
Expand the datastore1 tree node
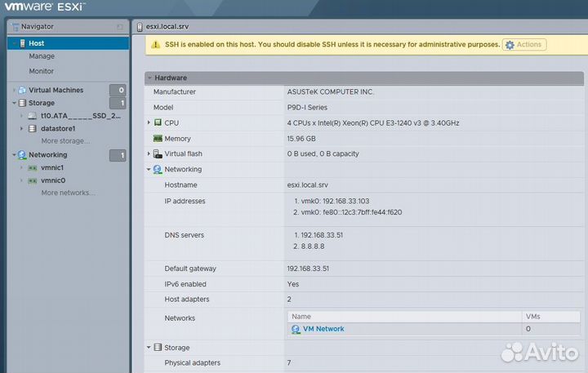coord(21,129)
